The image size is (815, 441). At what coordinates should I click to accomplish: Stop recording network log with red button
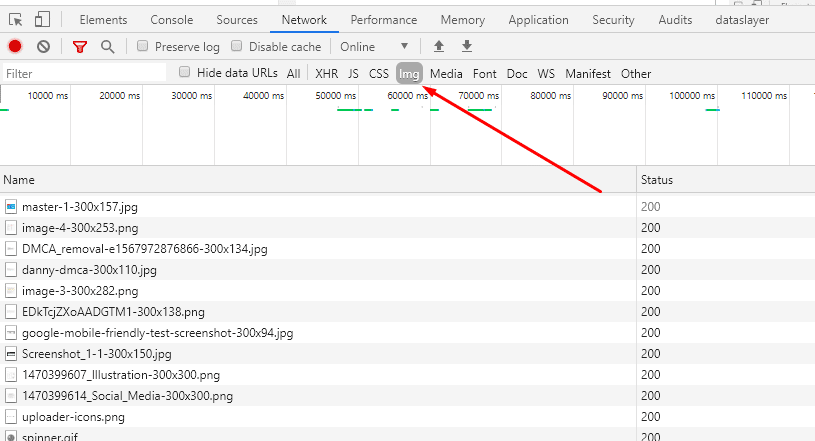point(15,46)
